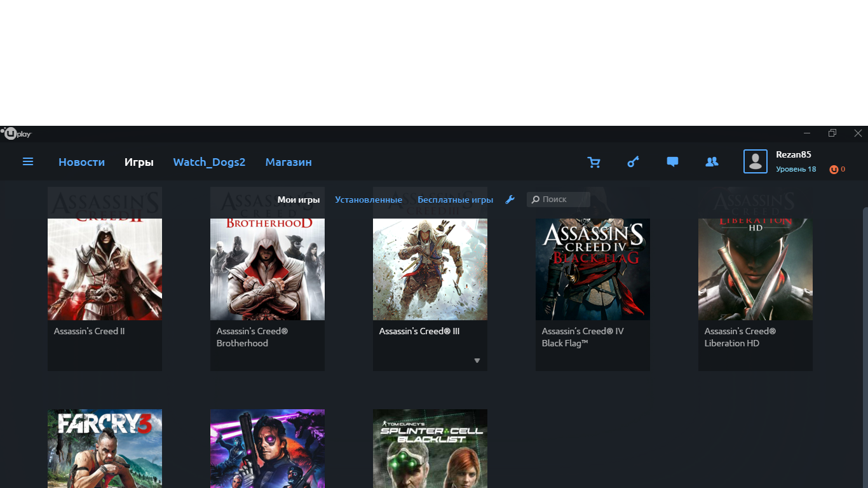Filter by Установленные games
The width and height of the screenshot is (868, 488).
[369, 200]
